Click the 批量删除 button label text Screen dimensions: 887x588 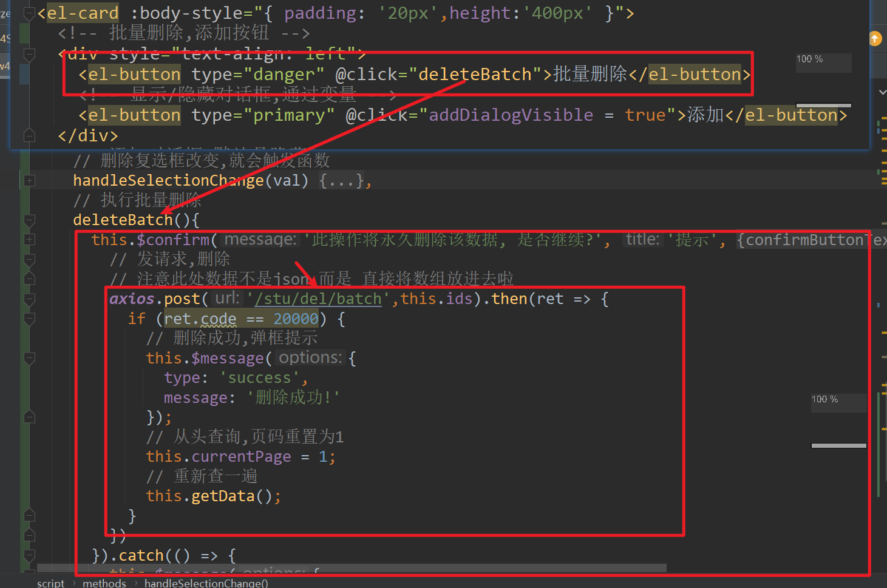coord(590,74)
